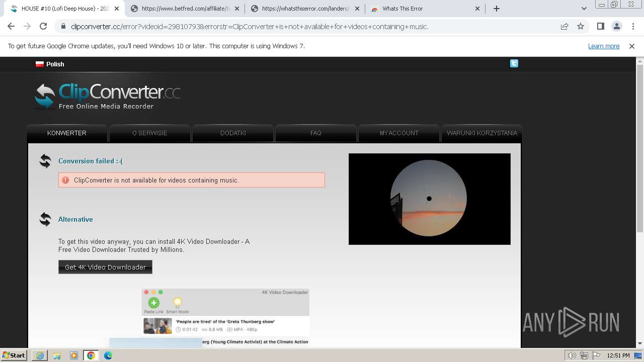Switch to the whatsthiserror.com landers tab
This screenshot has width=644, height=362.
[305, 9]
